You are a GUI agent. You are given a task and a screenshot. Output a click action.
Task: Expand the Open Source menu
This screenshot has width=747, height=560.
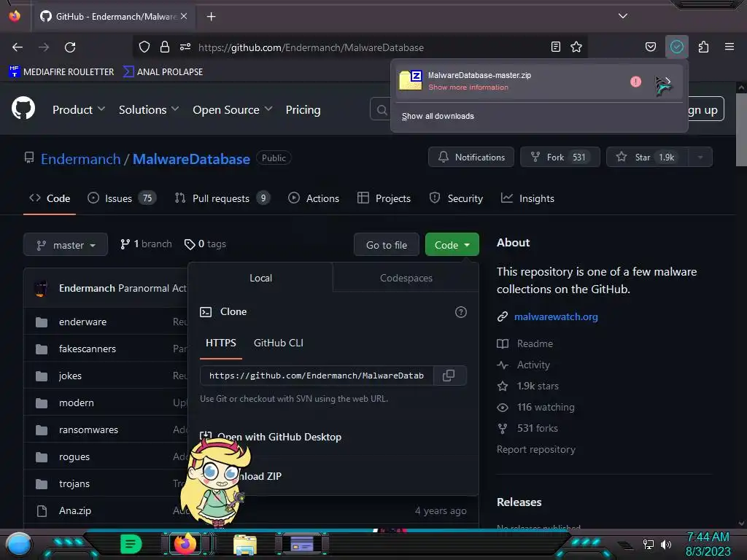coord(233,110)
